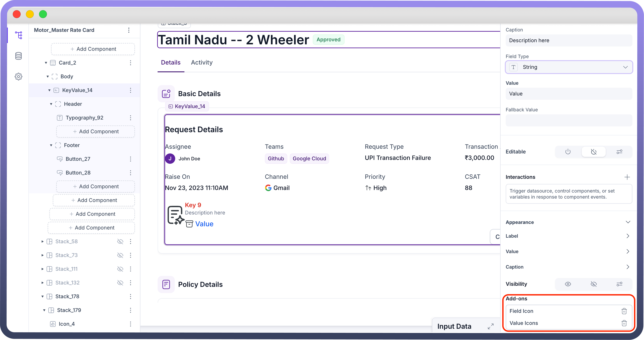This screenshot has height=340, width=644.
Task: Expand the Stack_73 tree node
Action: coord(43,255)
